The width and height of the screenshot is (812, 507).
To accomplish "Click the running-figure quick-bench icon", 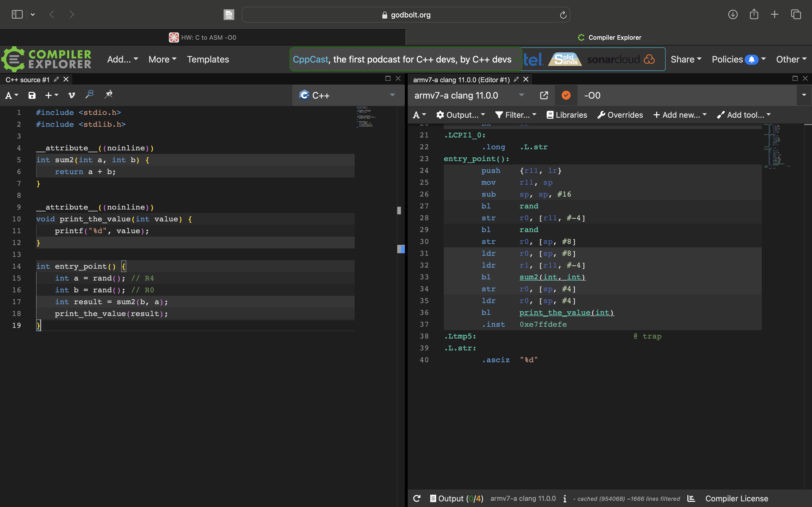I will point(108,95).
